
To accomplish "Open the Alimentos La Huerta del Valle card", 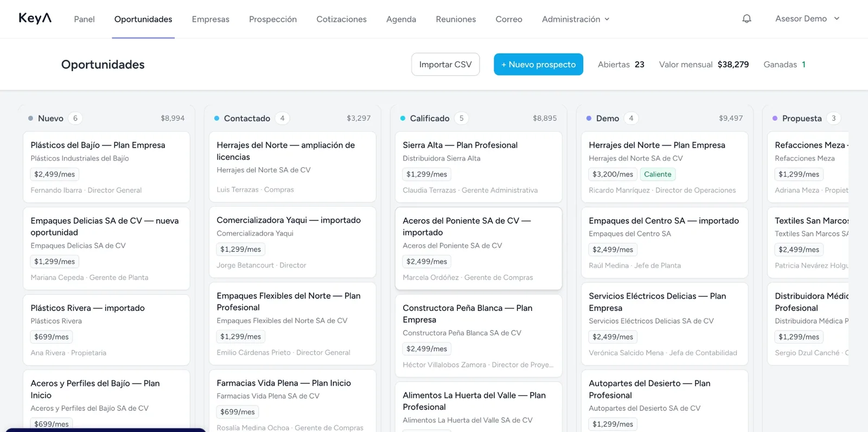I will click(x=478, y=407).
